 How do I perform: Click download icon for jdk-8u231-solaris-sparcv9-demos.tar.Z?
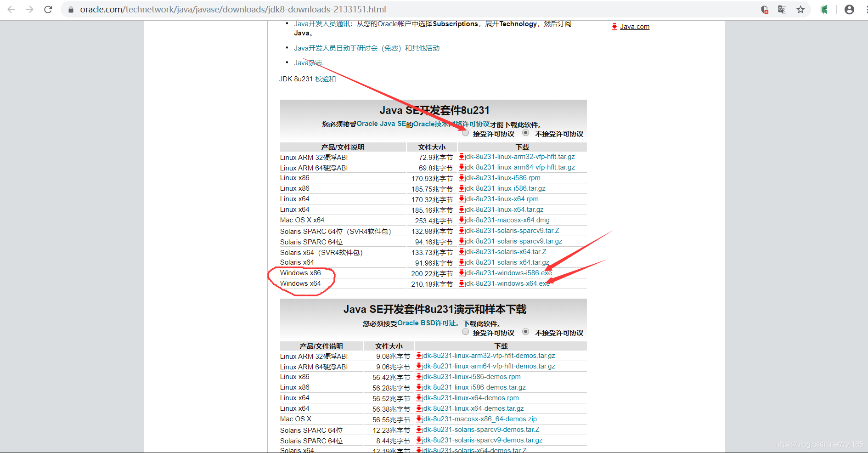tap(419, 430)
